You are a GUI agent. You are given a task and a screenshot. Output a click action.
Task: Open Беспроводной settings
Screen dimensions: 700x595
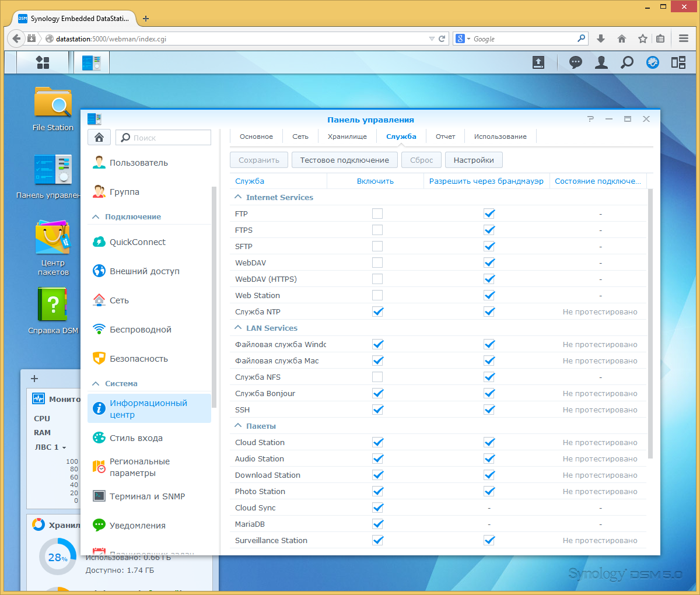149,330
